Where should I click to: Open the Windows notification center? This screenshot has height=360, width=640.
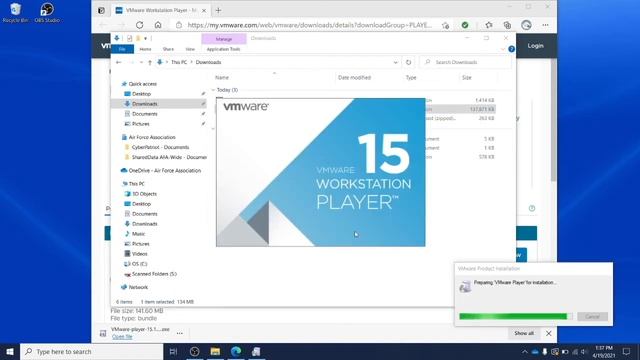627,351
